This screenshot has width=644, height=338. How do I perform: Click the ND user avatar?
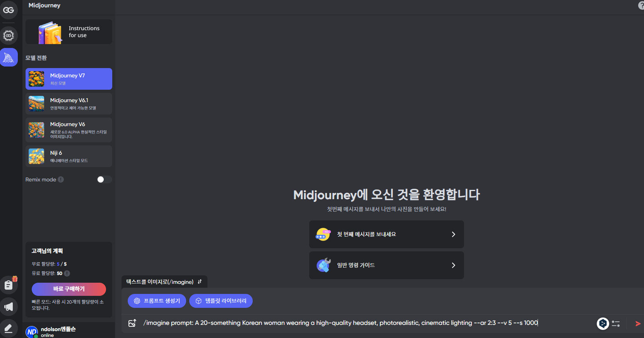tap(32, 332)
